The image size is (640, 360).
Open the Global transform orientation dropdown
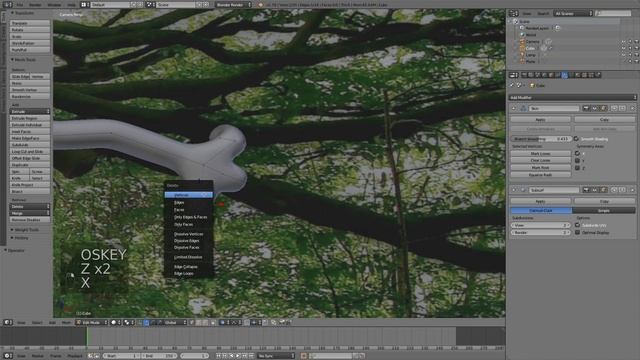point(176,322)
